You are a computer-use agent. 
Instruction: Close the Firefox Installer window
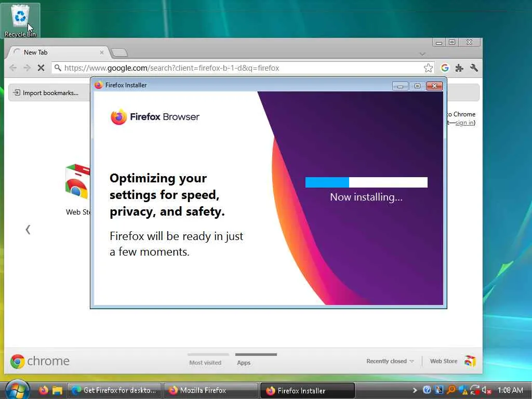click(x=434, y=86)
